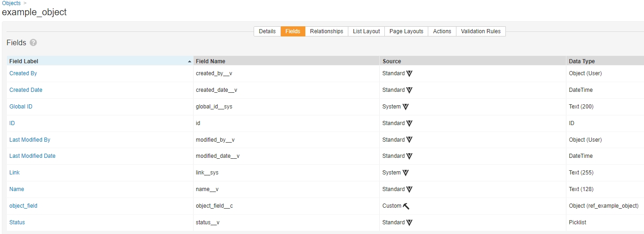Click the help icon beside Fields heading
Image resolution: width=644 pixels, height=234 pixels.
tap(33, 42)
